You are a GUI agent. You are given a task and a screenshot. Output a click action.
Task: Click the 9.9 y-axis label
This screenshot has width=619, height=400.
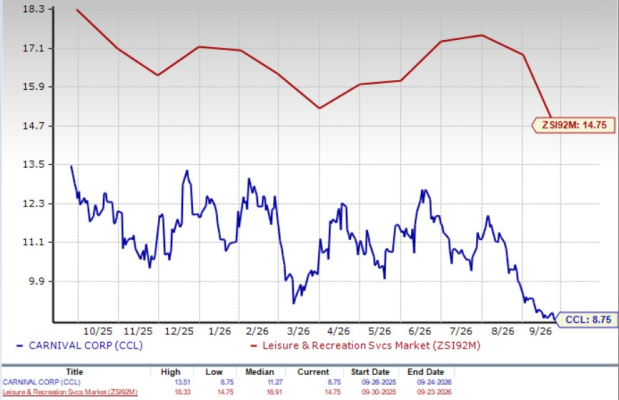36,281
